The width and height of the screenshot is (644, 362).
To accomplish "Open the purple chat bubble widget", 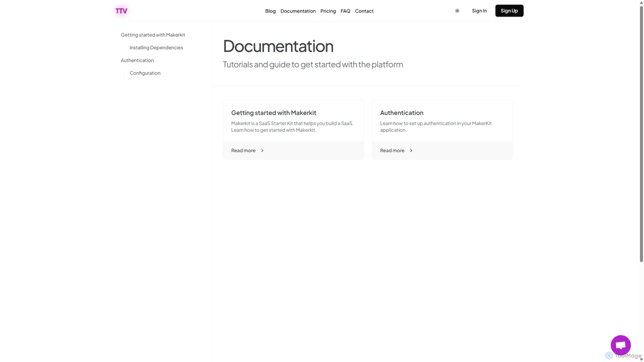I will pyautogui.click(x=620, y=345).
